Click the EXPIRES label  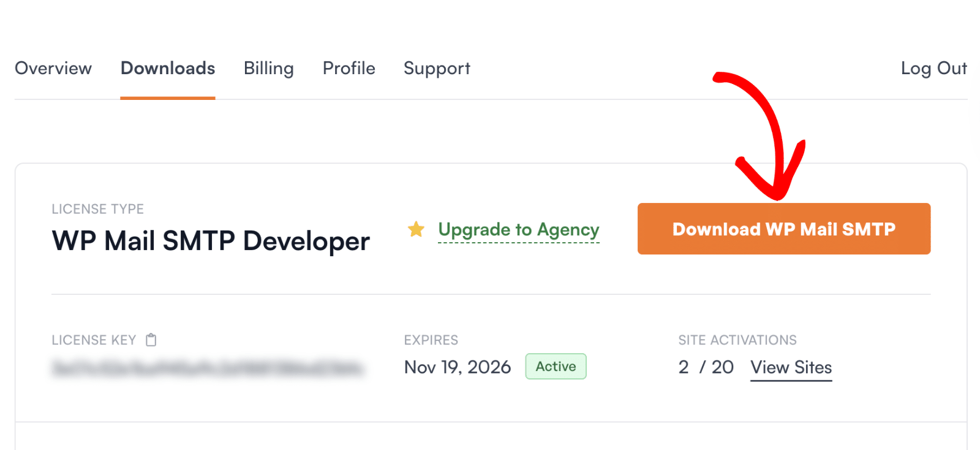[431, 340]
